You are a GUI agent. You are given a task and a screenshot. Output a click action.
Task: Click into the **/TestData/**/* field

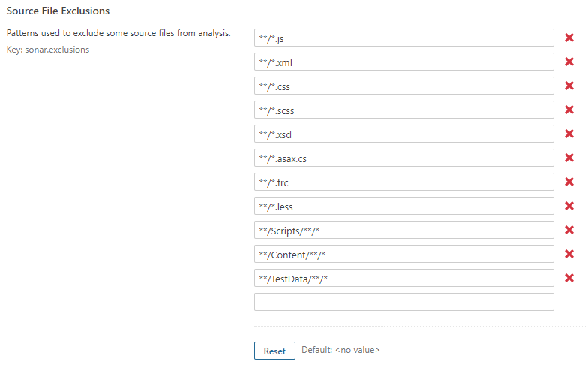tap(403, 278)
